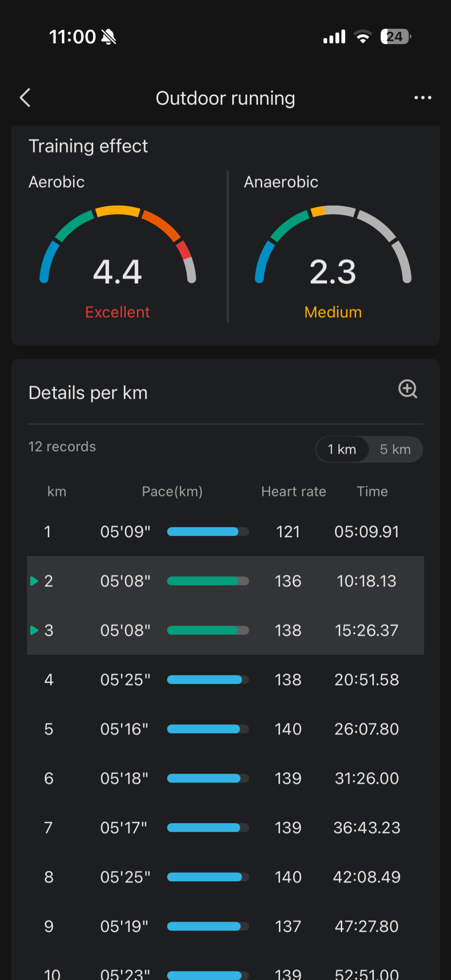Viewport: 451px width, 980px height.
Task: Tap the Details per km heading
Action: [88, 393]
